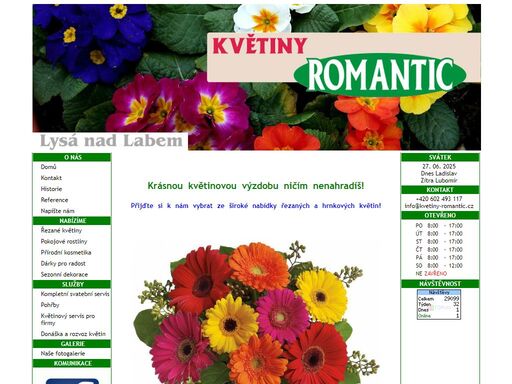Go to Přírodní kosmetika link

[x=66, y=252]
